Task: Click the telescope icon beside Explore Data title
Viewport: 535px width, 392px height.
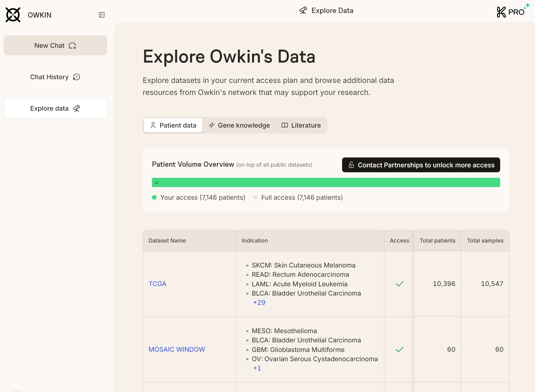Action: 303,10
